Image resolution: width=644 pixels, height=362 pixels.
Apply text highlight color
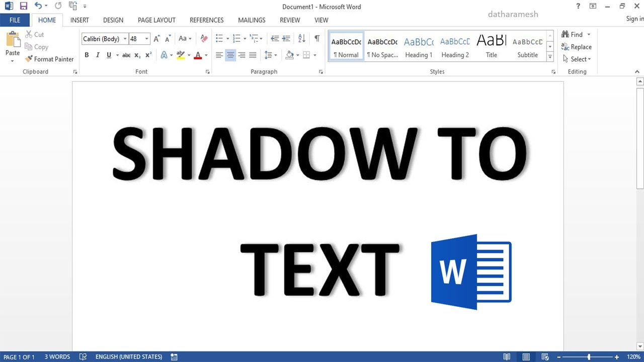pyautogui.click(x=181, y=55)
